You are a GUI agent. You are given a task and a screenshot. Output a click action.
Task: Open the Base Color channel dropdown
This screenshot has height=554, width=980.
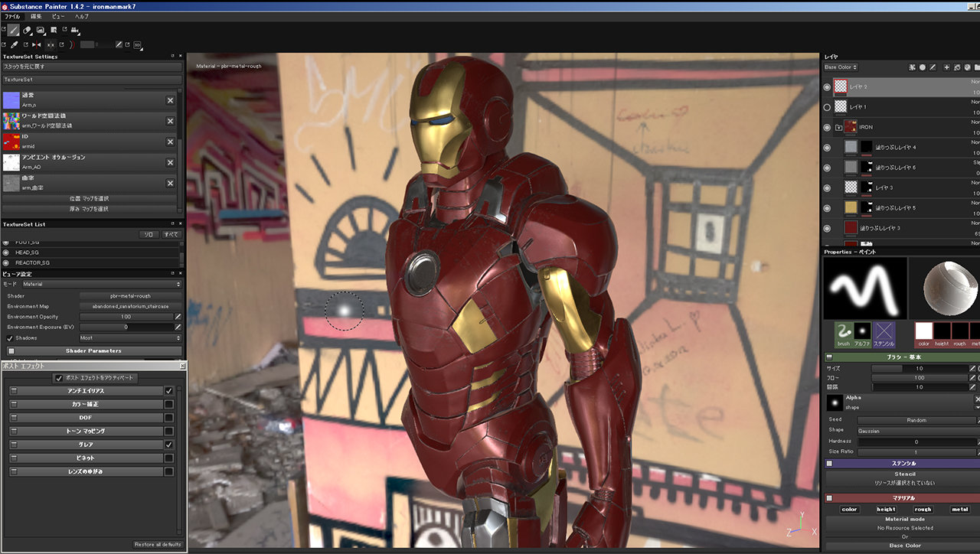841,67
